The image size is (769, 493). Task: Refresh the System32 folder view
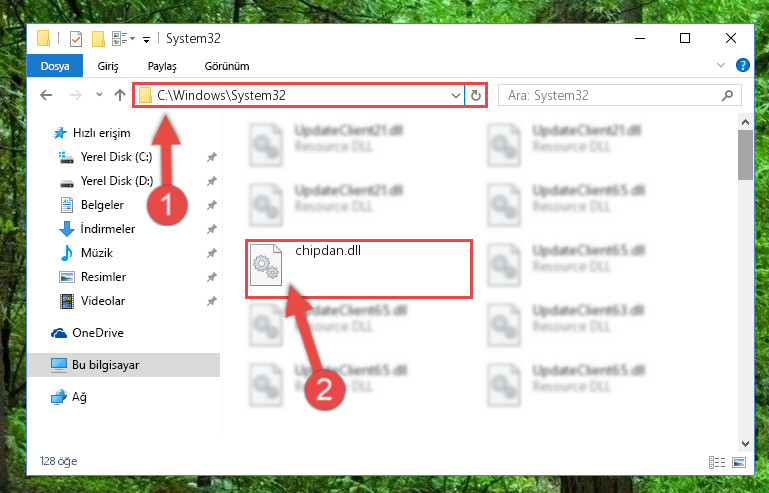point(475,95)
